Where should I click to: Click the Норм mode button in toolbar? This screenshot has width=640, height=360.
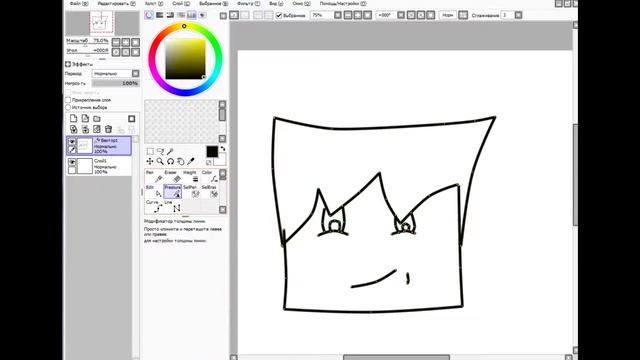[x=448, y=15]
